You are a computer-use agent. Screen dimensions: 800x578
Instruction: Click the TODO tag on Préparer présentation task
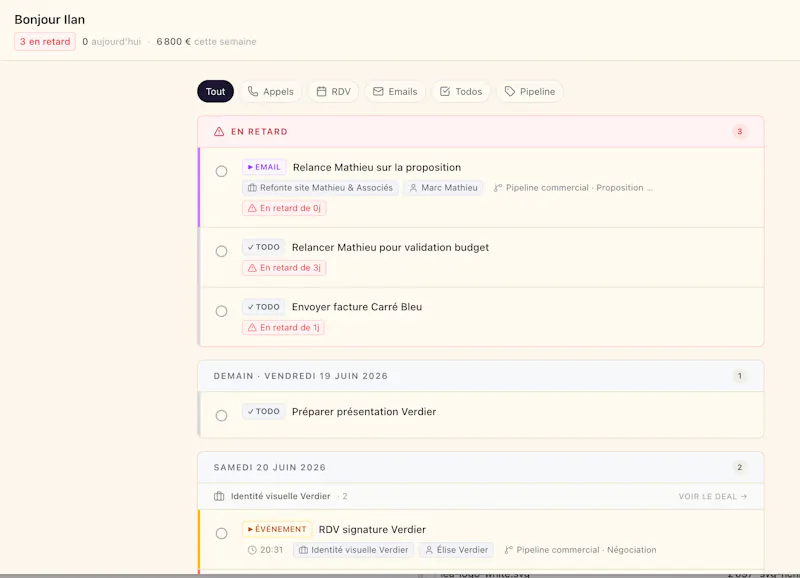coord(263,411)
